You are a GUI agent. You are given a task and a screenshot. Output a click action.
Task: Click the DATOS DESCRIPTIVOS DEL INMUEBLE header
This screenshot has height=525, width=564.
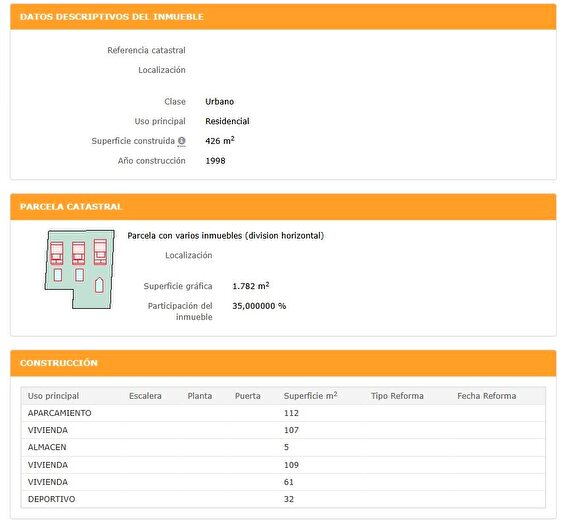(283, 17)
